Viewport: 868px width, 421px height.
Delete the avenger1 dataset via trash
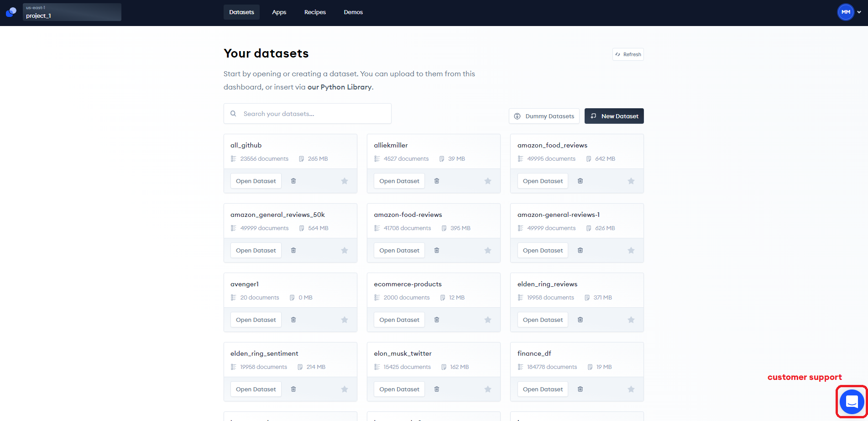(x=293, y=320)
